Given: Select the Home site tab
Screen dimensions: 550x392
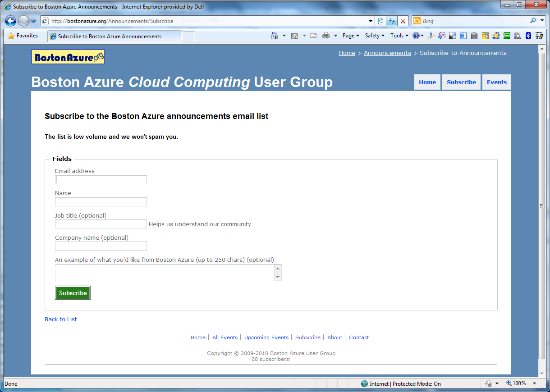Looking at the screenshot, I should coord(427,82).
